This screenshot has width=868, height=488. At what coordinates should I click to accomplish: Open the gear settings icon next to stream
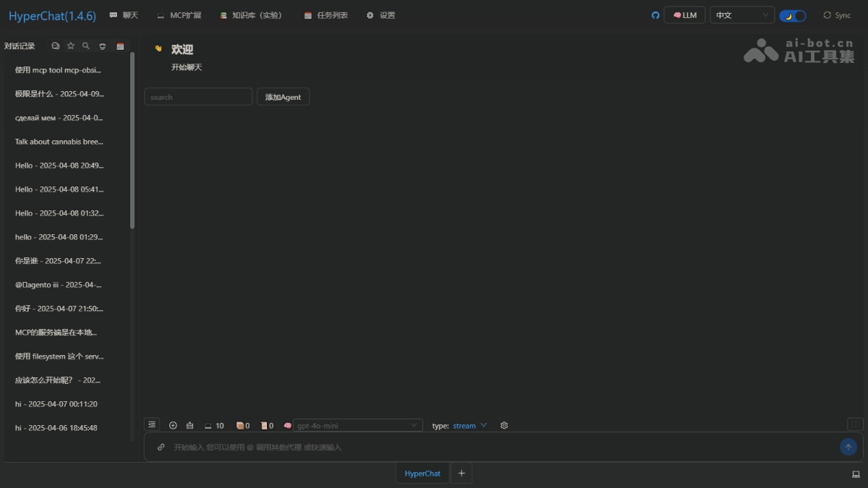(x=504, y=426)
